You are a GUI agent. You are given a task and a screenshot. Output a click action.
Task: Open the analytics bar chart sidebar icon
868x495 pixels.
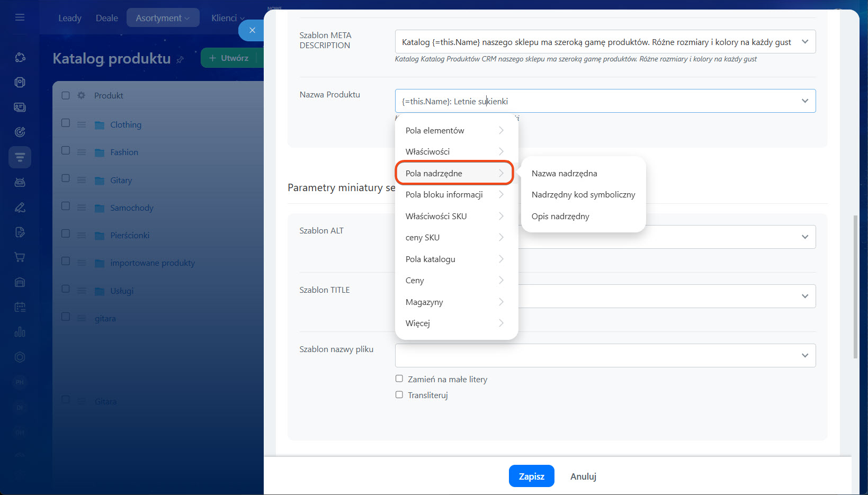[x=20, y=332]
